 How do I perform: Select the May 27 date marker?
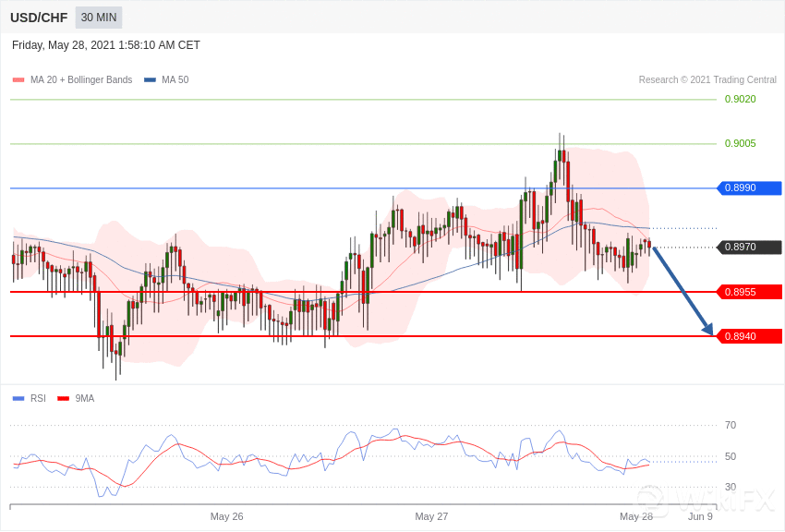click(x=431, y=516)
